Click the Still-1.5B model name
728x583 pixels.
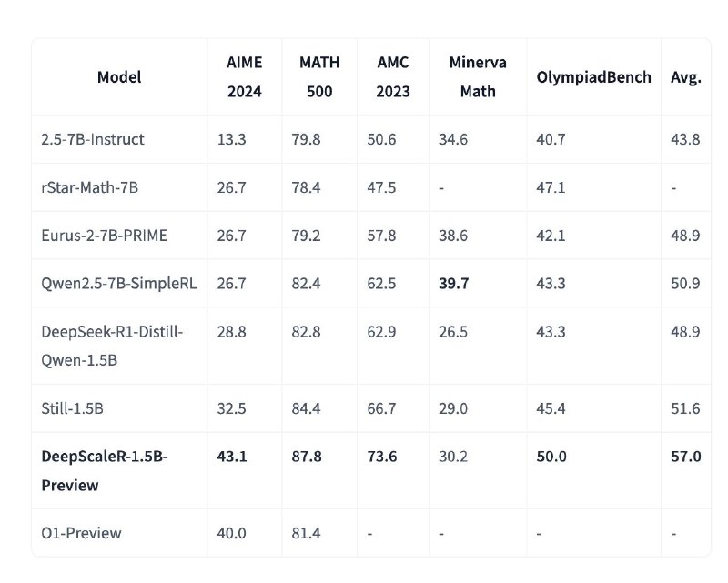[x=72, y=408]
